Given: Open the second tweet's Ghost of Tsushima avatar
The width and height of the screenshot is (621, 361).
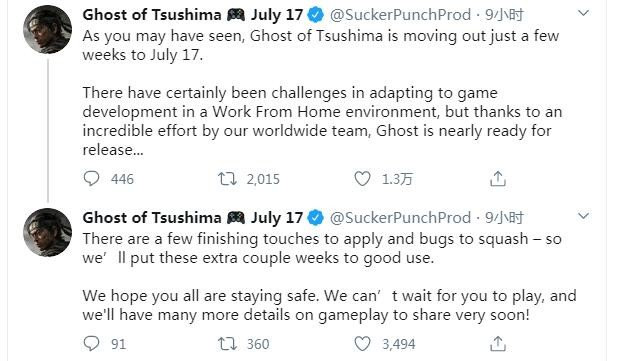Looking at the screenshot, I should point(48,232).
